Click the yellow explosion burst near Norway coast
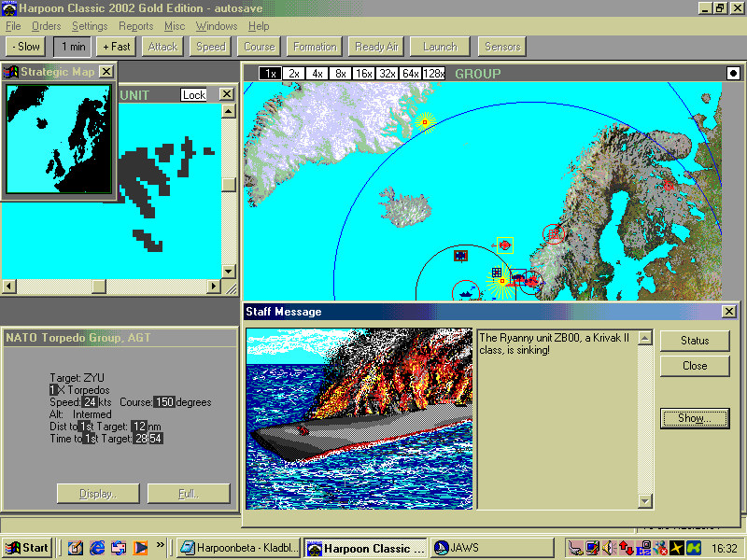The height and width of the screenshot is (560, 747). 501,282
